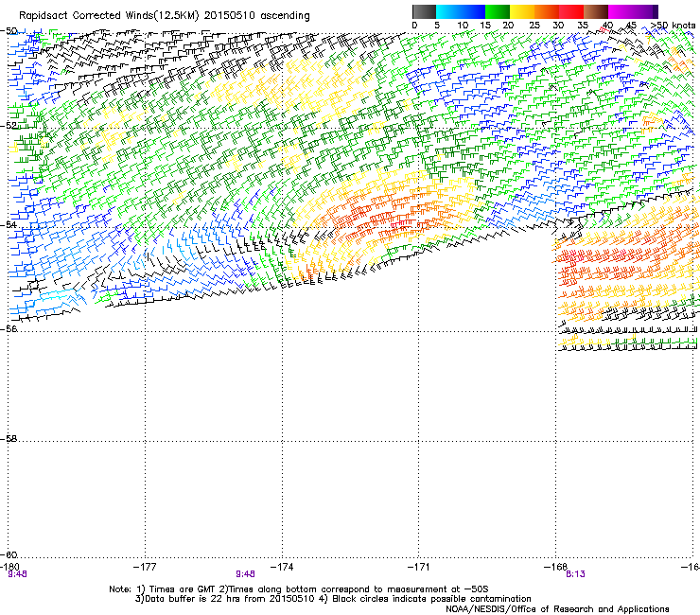Click the -52 latitude axis label

point(9,126)
